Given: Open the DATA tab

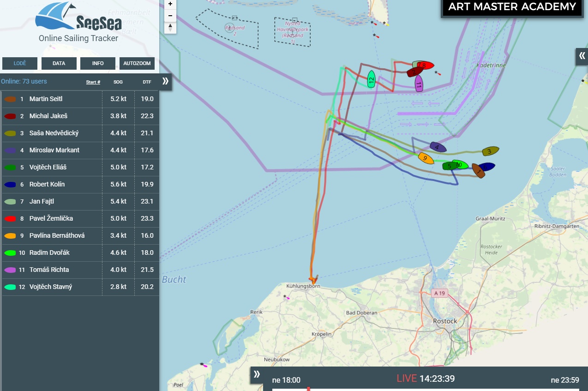Looking at the screenshot, I should 59,64.
